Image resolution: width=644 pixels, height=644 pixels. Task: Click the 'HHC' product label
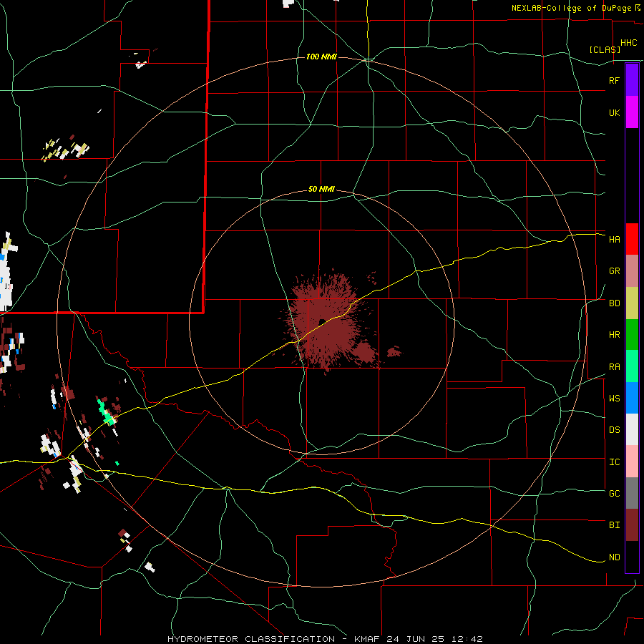pyautogui.click(x=628, y=43)
